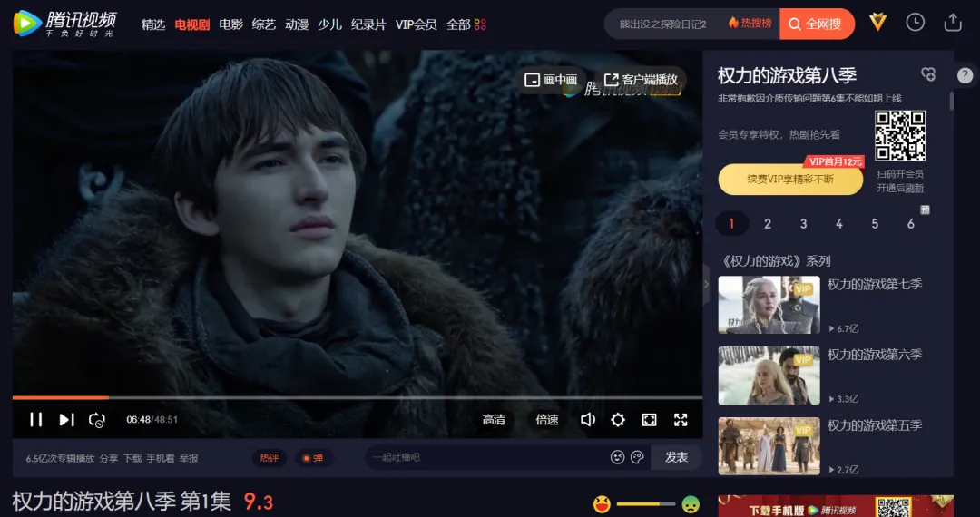The height and width of the screenshot is (517, 980).
Task: Click the upload icon in header
Action: (953, 23)
